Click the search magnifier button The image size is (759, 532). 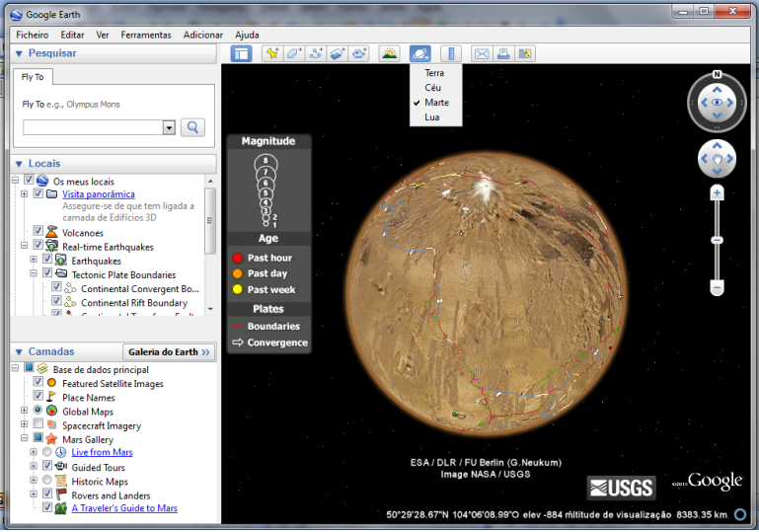[192, 127]
